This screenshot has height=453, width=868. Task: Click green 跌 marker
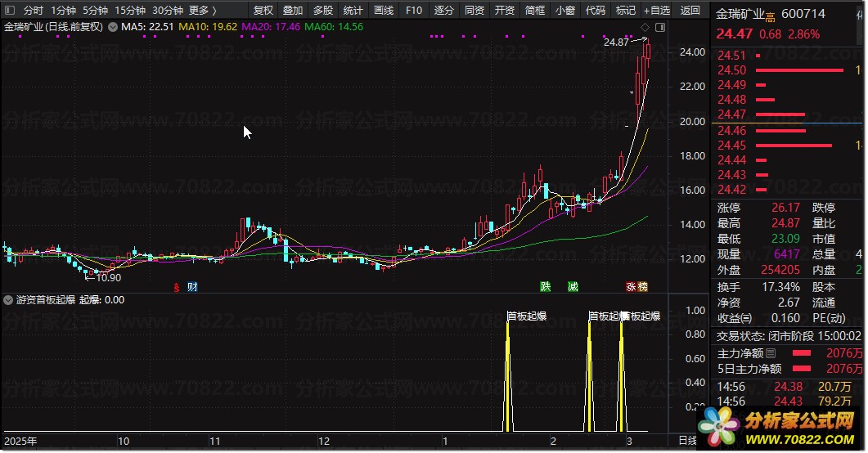pos(546,286)
